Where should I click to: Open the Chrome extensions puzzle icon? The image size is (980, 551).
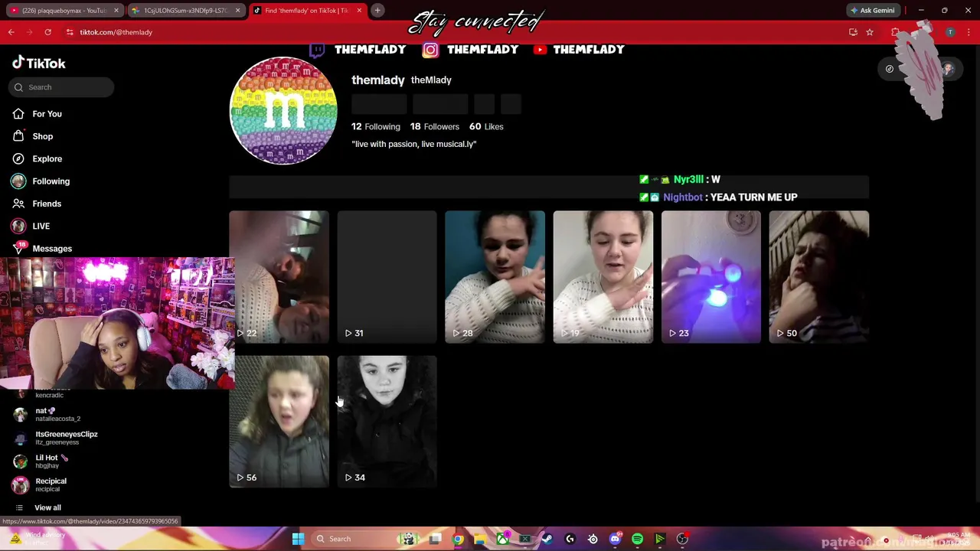point(896,32)
